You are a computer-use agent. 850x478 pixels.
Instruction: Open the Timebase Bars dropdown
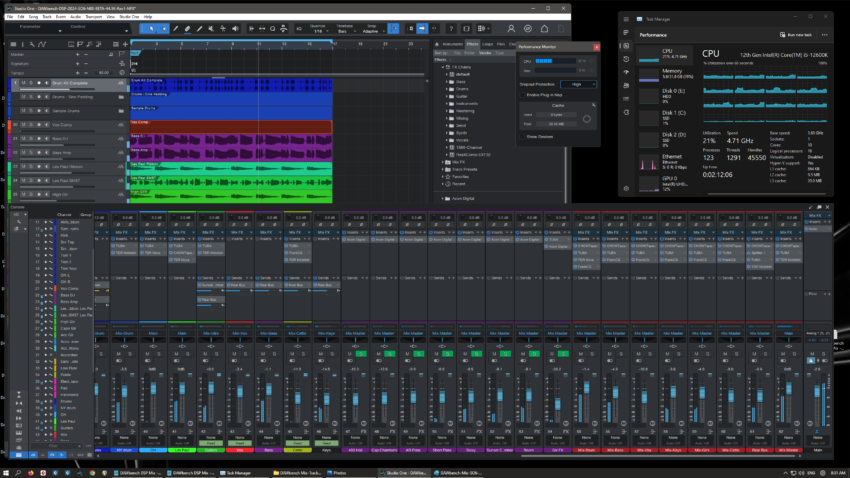(x=346, y=31)
